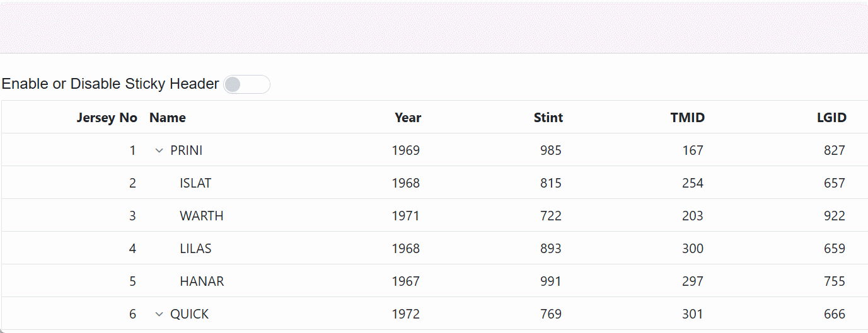868x333 pixels.
Task: Click the Stint column header
Action: pos(548,118)
